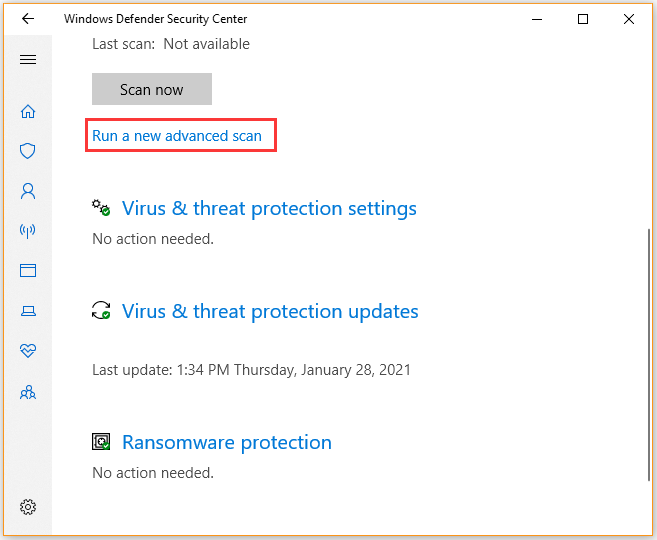The width and height of the screenshot is (657, 540).
Task: Select the Virus & threat protection shield icon
Action: pos(28,151)
